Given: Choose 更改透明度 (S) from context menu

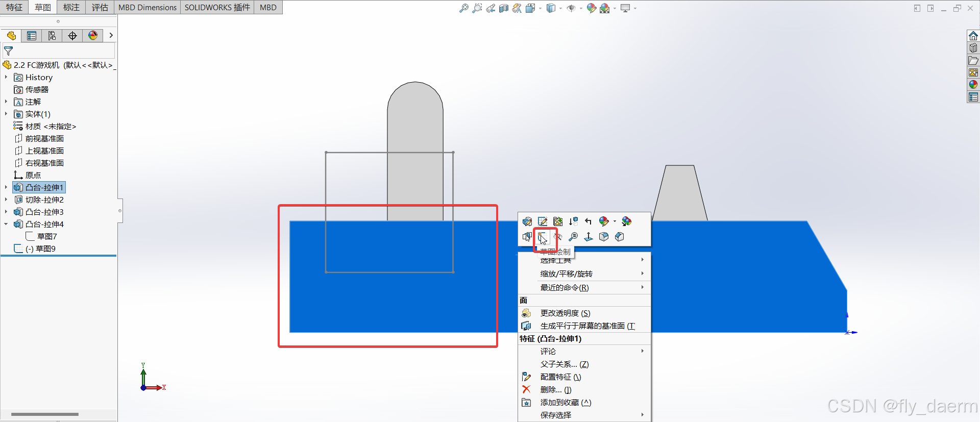Looking at the screenshot, I should (x=584, y=313).
